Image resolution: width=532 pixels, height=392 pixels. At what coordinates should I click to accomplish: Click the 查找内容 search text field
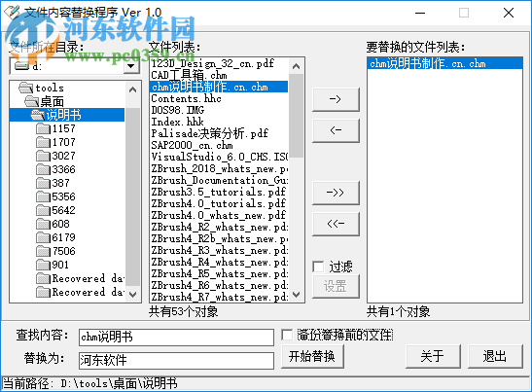(176, 338)
